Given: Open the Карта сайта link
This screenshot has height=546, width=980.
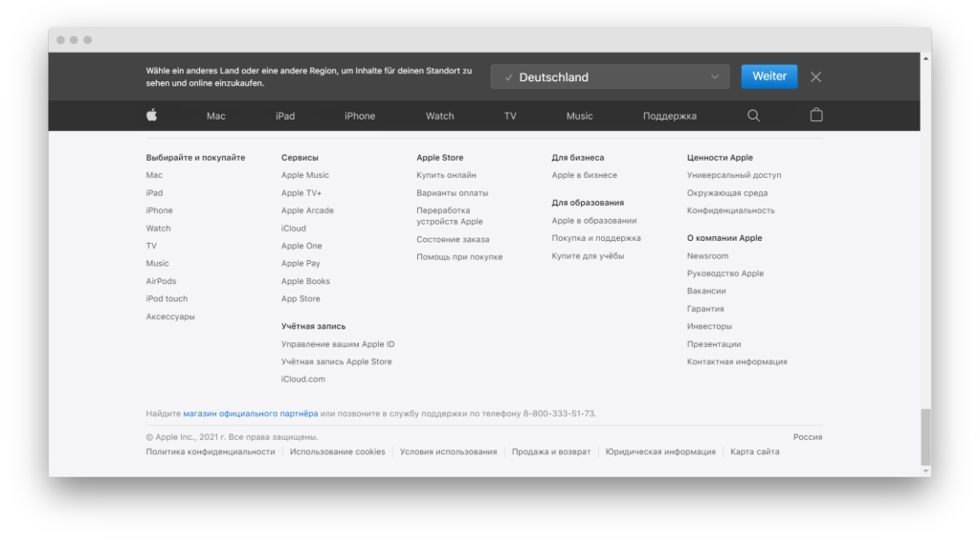Looking at the screenshot, I should [754, 452].
